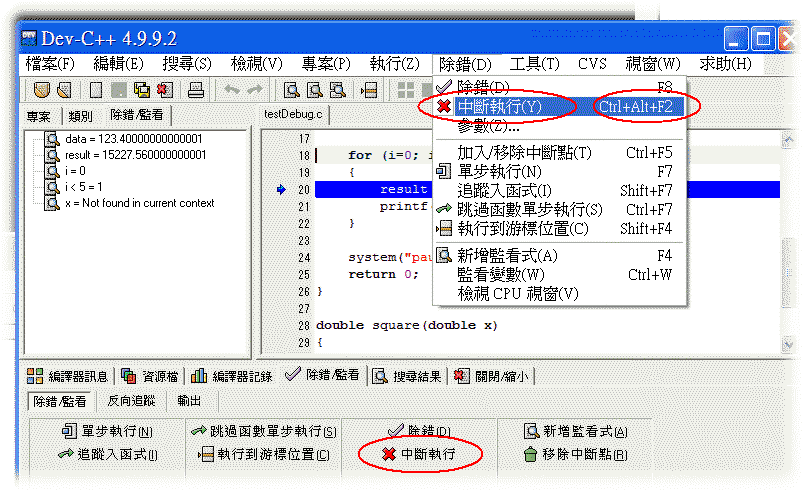Select 追蹤入函式(I) menu entry

[x=559, y=191]
